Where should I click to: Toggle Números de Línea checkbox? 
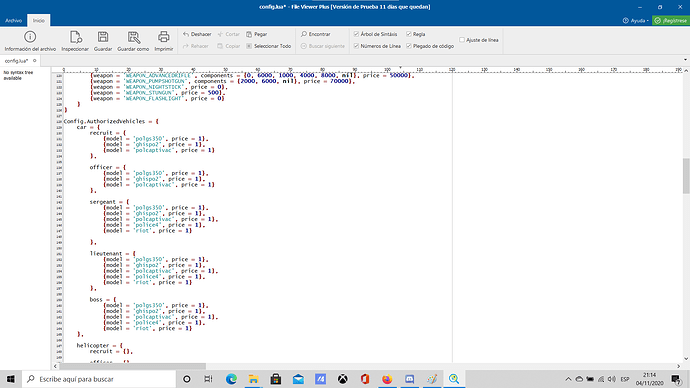click(x=356, y=46)
